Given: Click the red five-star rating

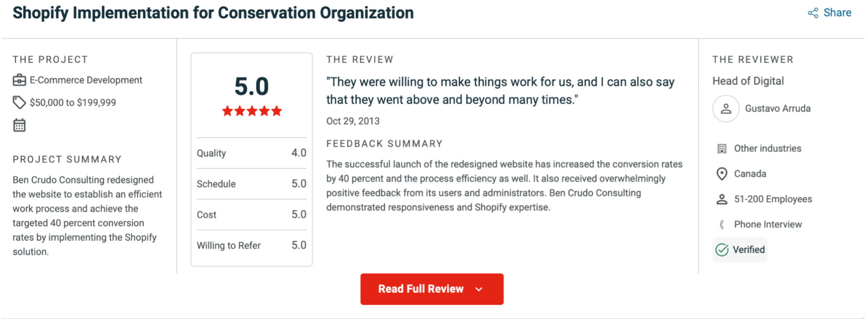Looking at the screenshot, I should coord(252,111).
